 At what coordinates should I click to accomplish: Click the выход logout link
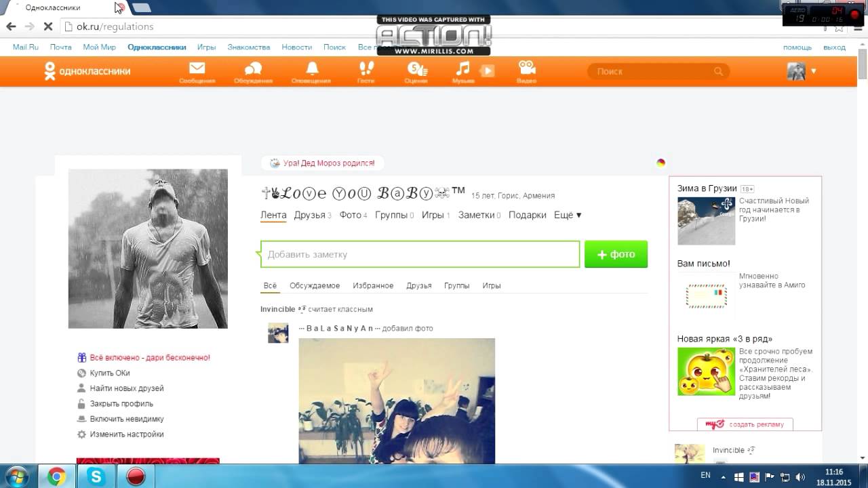coord(834,47)
